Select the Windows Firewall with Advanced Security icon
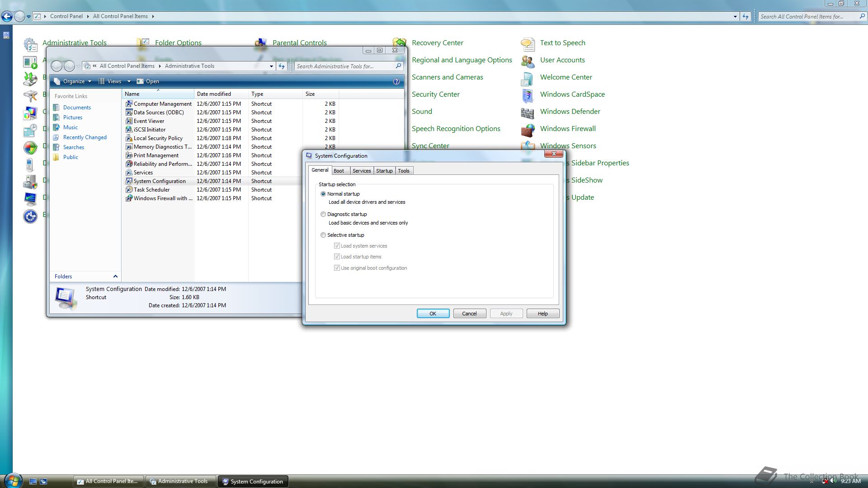This screenshot has width=868, height=488. point(129,198)
